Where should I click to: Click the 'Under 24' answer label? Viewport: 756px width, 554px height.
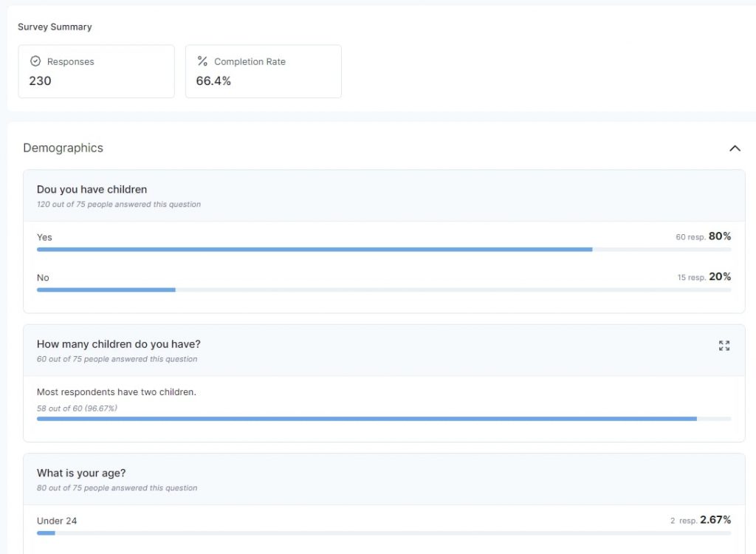point(56,521)
